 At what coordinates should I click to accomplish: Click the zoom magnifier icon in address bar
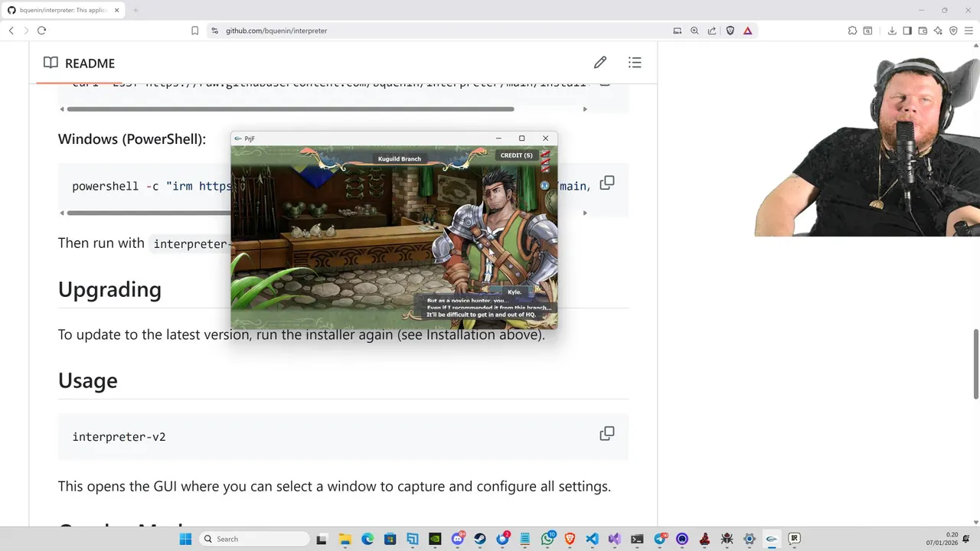(x=694, y=31)
